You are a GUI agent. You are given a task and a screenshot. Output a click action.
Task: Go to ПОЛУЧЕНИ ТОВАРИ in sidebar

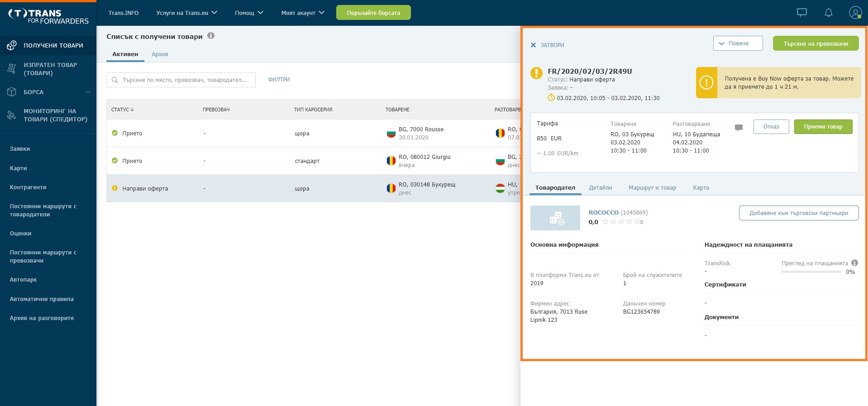coord(48,45)
